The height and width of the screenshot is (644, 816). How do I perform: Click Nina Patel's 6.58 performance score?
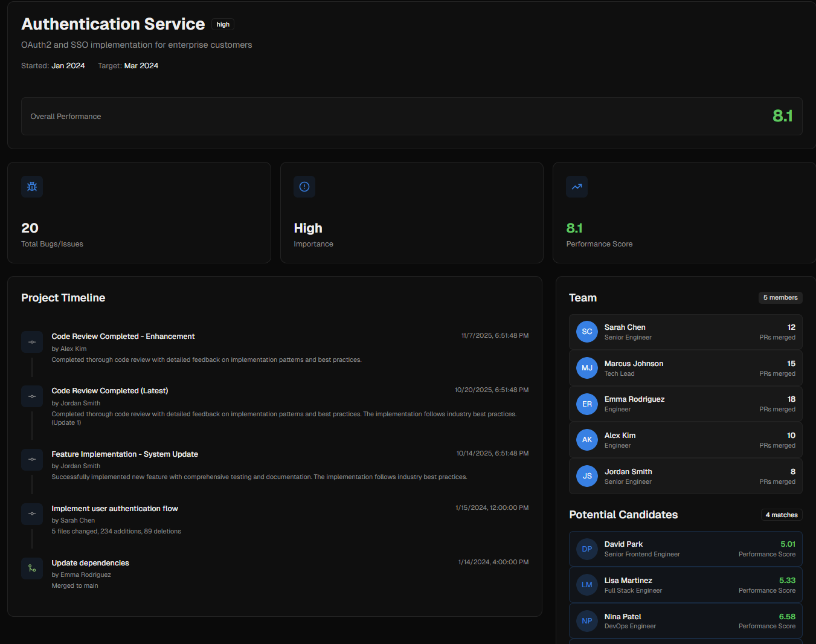coord(787,617)
